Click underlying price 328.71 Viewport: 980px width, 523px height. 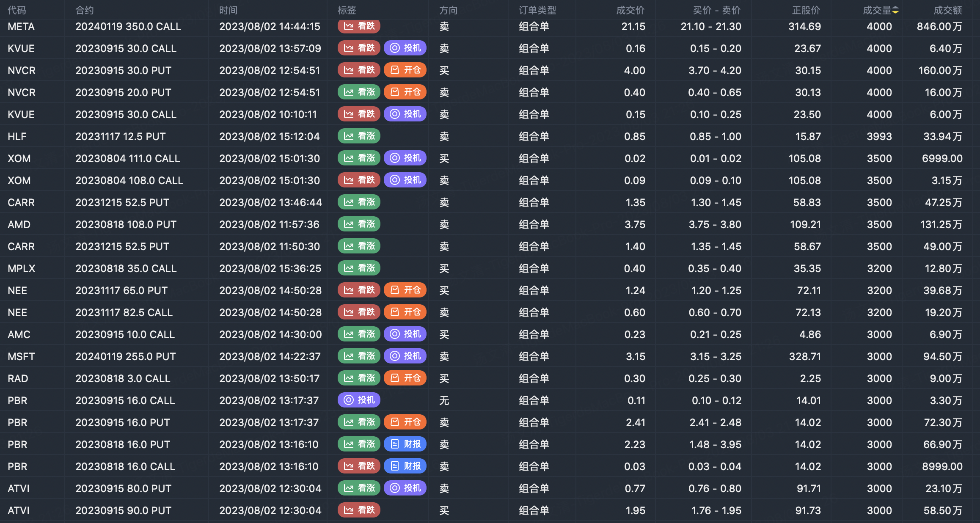[x=805, y=356]
